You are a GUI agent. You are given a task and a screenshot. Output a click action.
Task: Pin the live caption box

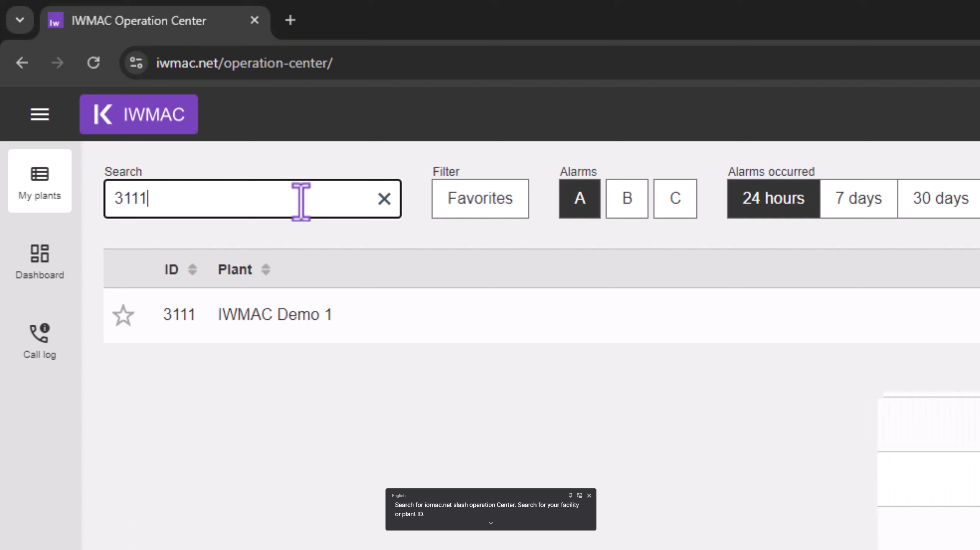(x=570, y=496)
